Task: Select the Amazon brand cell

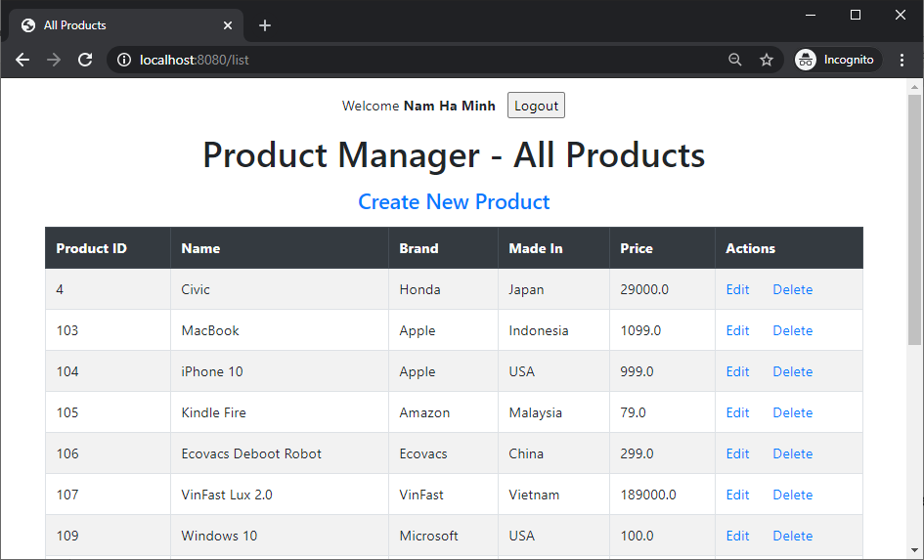Action: (443, 412)
